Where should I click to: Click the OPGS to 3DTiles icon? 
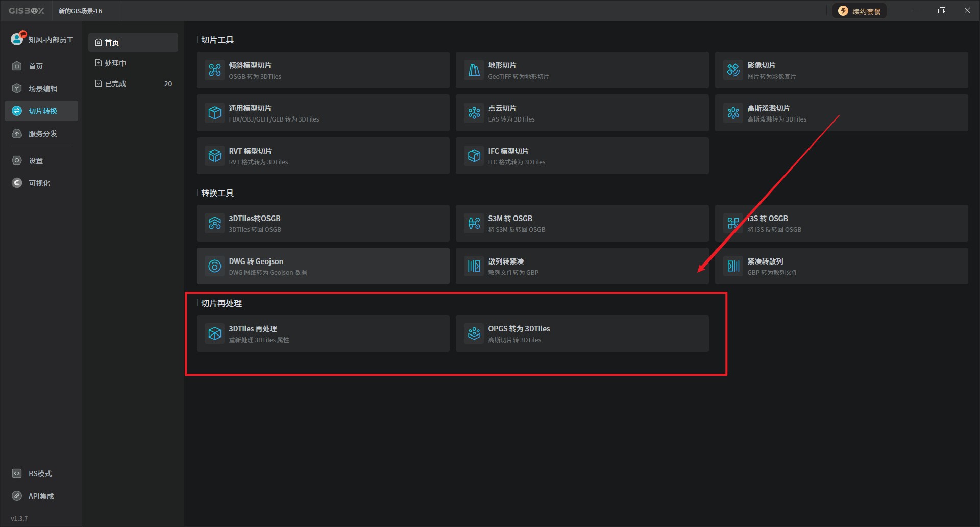tap(474, 333)
